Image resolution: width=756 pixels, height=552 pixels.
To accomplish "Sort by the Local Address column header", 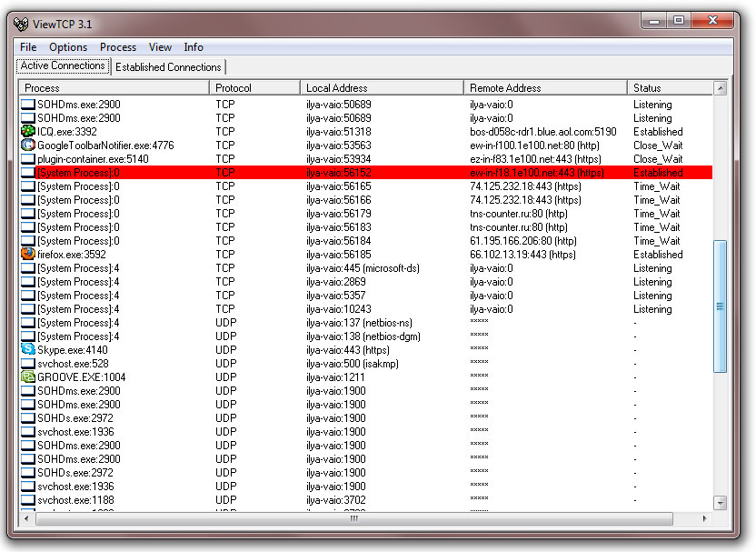I will (382, 88).
